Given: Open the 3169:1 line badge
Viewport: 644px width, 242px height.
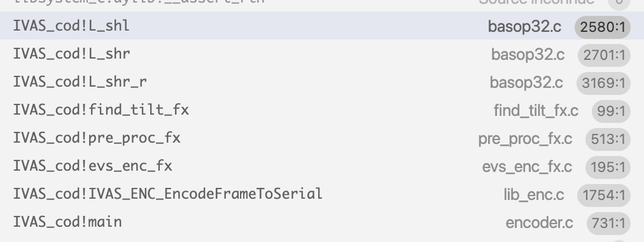Looking at the screenshot, I should pyautogui.click(x=603, y=83).
